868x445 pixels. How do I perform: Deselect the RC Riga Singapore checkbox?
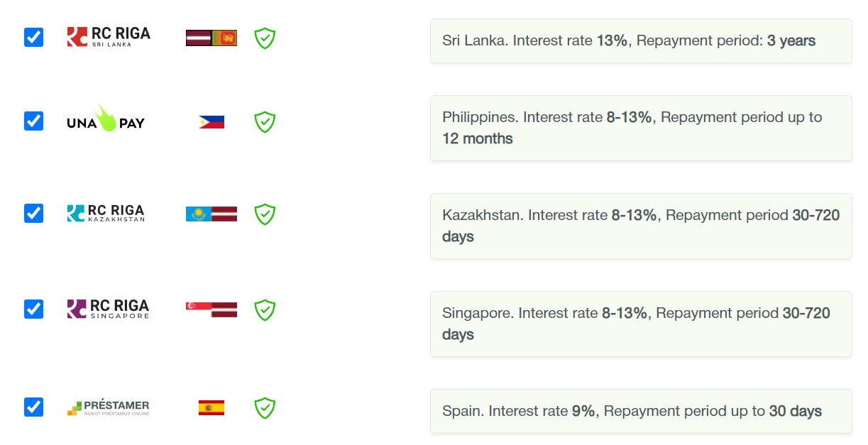[x=33, y=309]
